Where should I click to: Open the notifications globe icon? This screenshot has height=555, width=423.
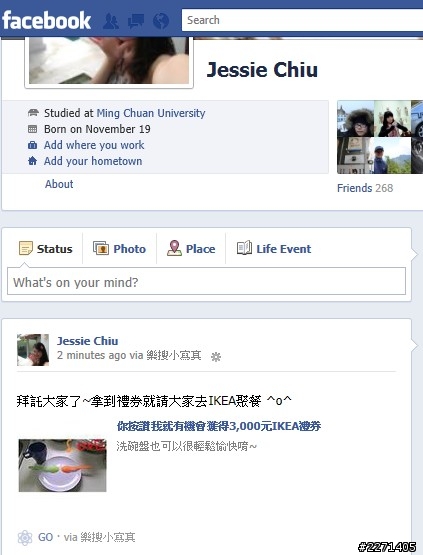161,21
